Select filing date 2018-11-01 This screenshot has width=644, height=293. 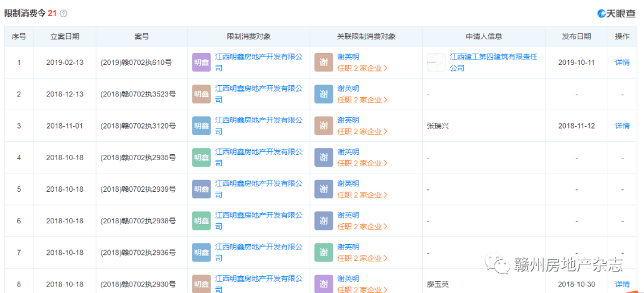coord(65,126)
